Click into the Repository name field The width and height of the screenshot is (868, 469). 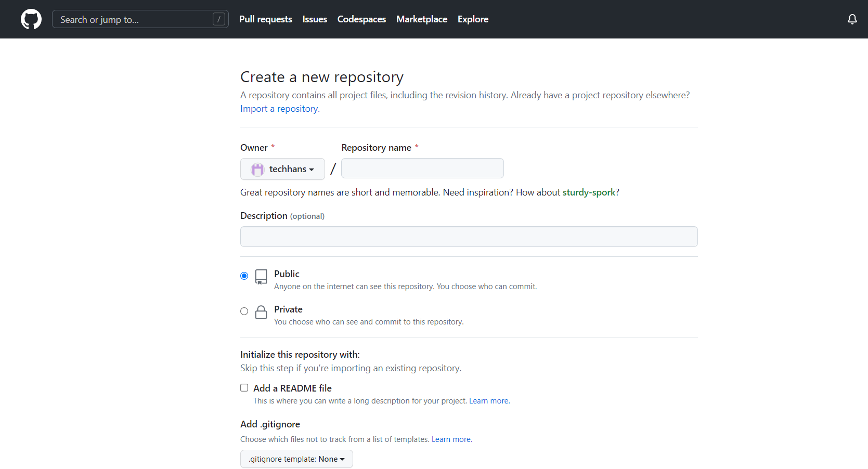(422, 168)
